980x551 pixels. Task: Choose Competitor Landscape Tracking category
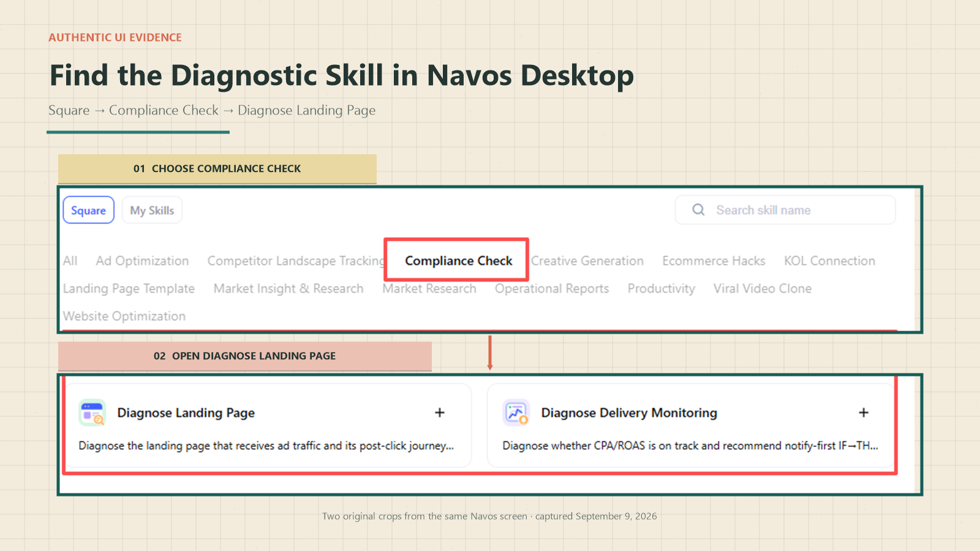click(296, 261)
